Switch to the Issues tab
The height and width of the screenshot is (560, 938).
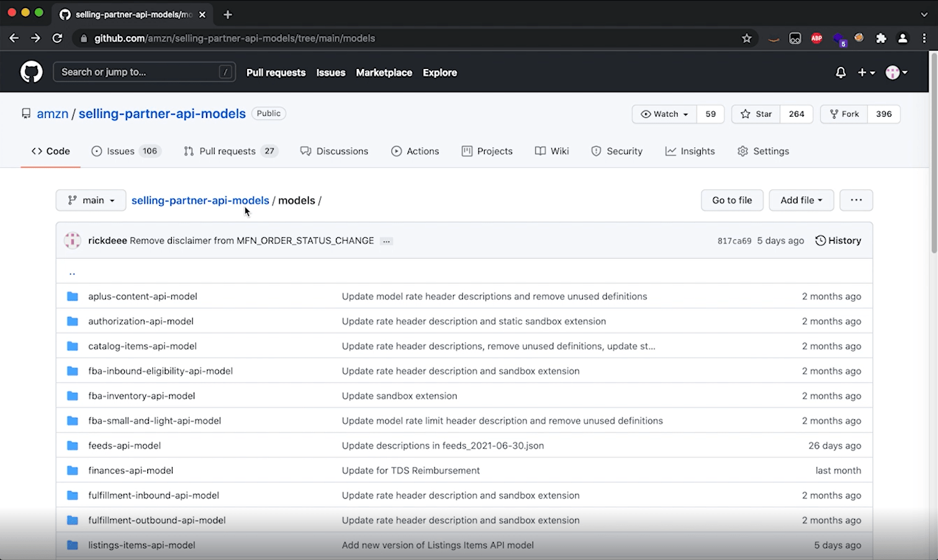(120, 151)
